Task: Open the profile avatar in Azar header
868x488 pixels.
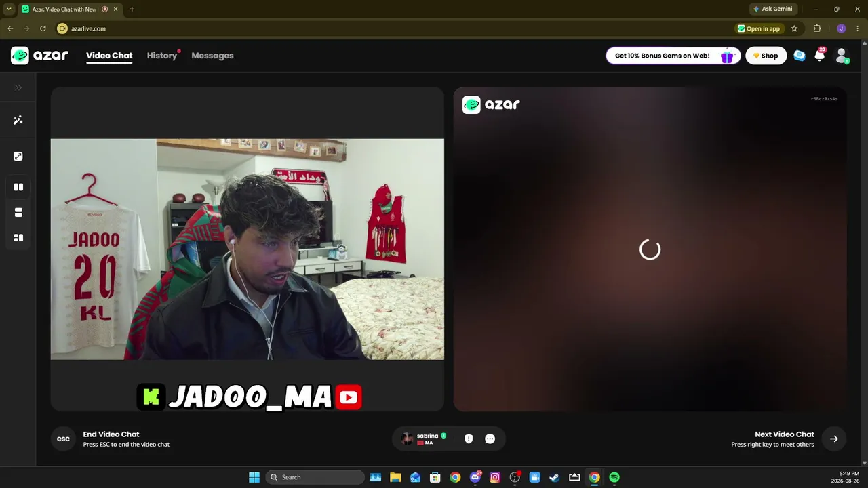Action: click(842, 56)
